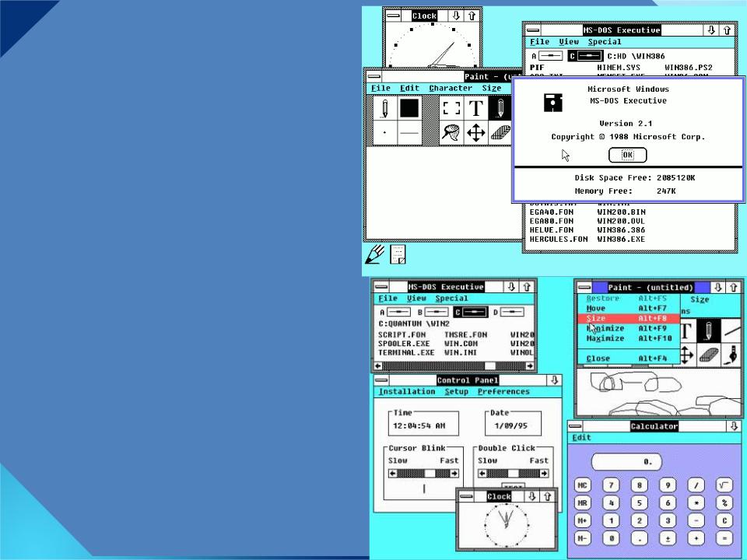Select the line tool in Paint (untitled) window
Screen dimensions: 747x560
732,331
